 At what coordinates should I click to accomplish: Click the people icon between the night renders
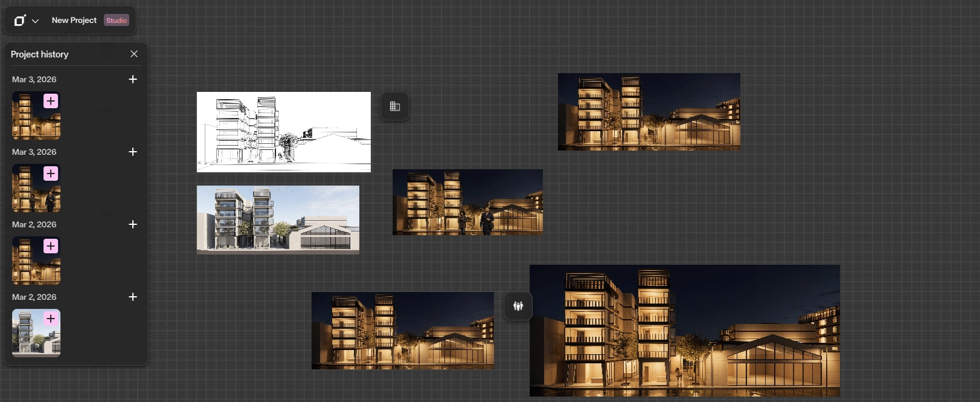pyautogui.click(x=518, y=306)
